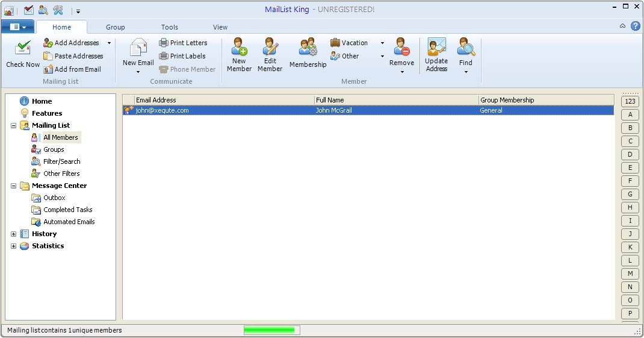
Task: Click the tools wrench quick access icon
Action: (x=58, y=10)
